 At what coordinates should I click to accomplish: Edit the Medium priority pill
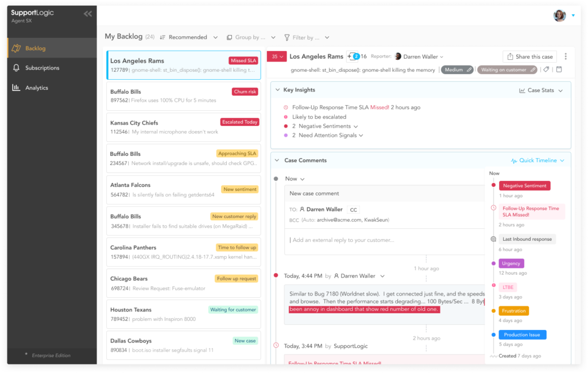[x=457, y=70]
